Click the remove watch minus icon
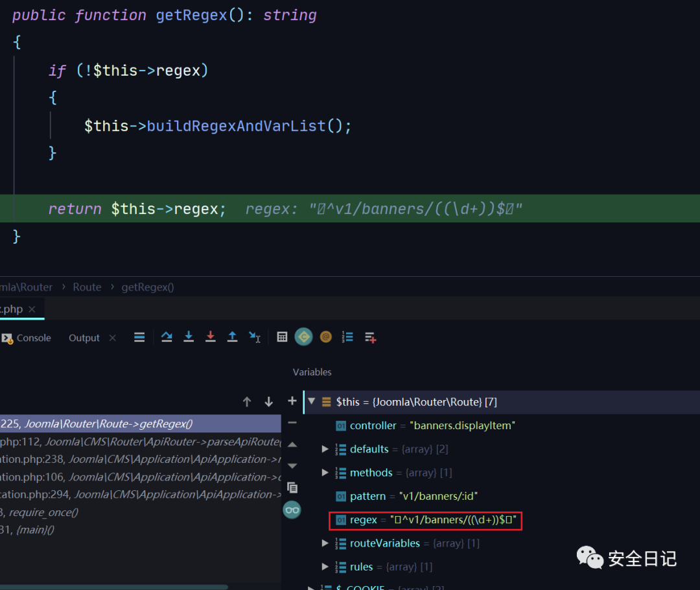Viewport: 700px width, 590px height. tap(292, 423)
